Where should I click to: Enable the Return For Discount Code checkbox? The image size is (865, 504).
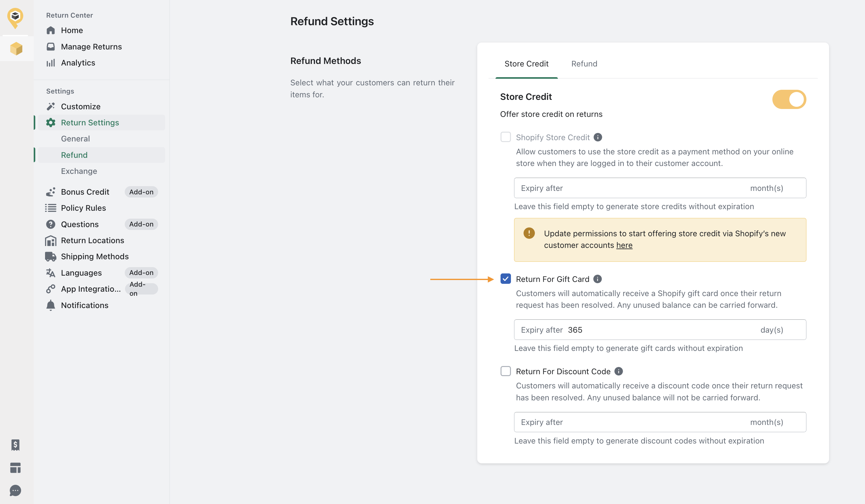click(x=506, y=371)
